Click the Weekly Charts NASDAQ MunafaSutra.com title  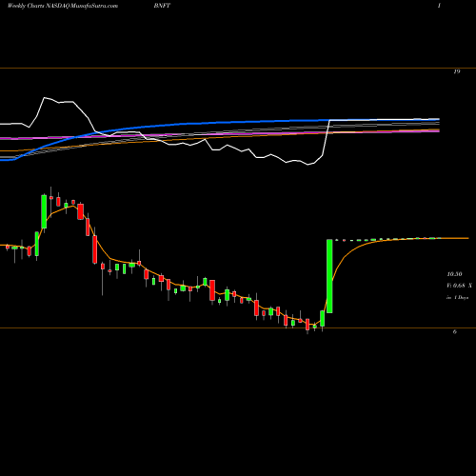pos(63,6)
